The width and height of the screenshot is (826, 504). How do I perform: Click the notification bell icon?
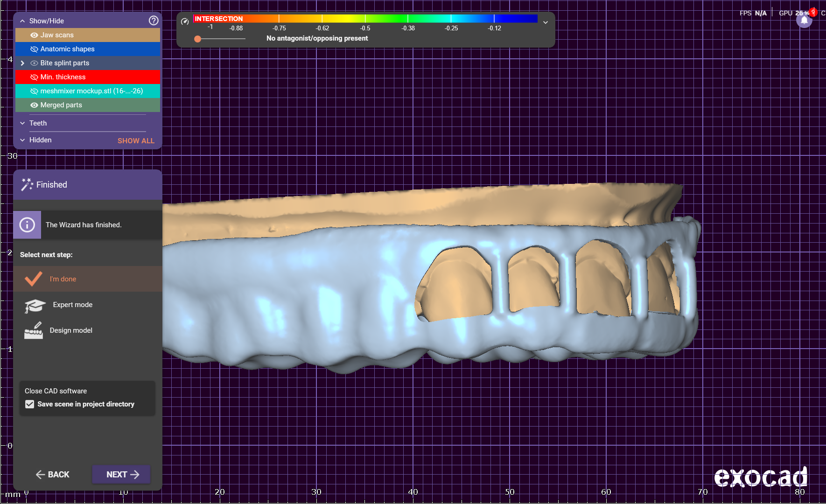(804, 21)
